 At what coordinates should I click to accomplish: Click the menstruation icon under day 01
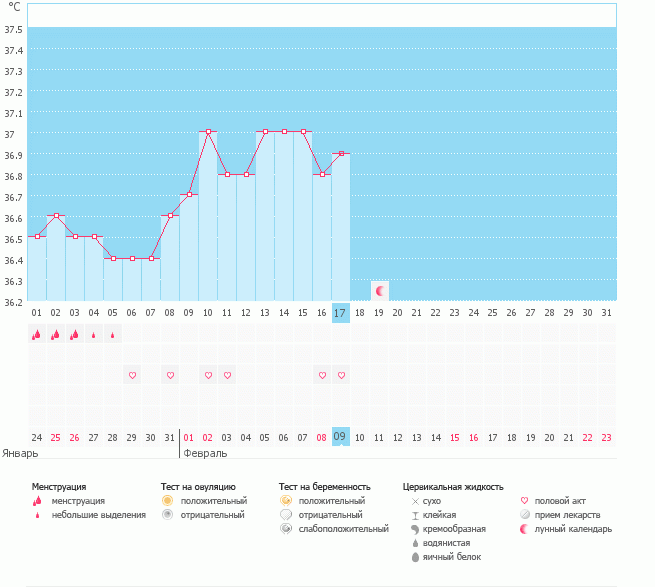coord(36,335)
